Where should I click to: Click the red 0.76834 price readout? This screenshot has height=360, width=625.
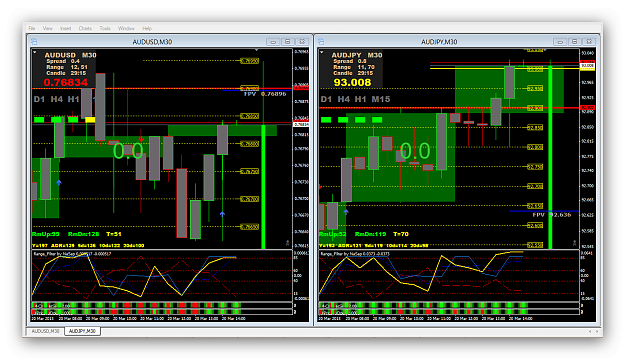click(x=65, y=83)
